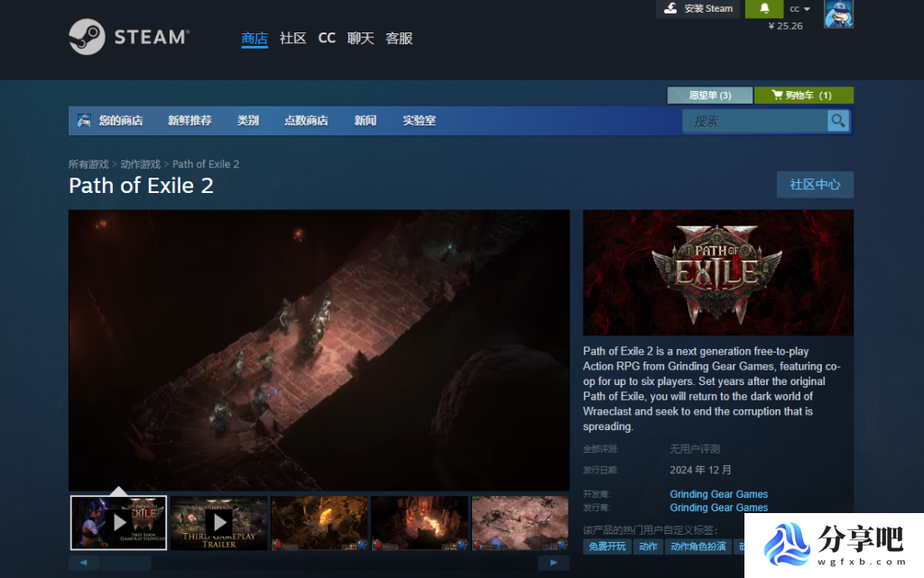
Task: Go to 聊天 chat
Action: pos(361,38)
